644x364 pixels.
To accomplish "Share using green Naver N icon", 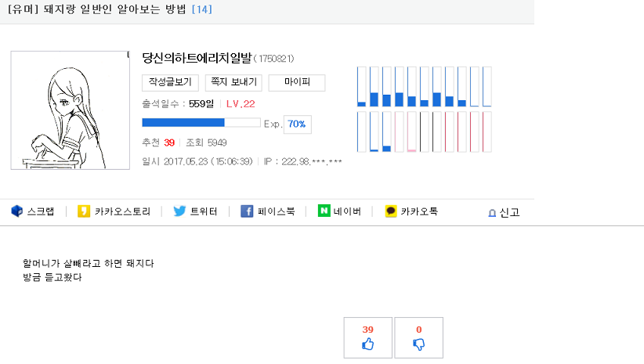I will pyautogui.click(x=324, y=211).
